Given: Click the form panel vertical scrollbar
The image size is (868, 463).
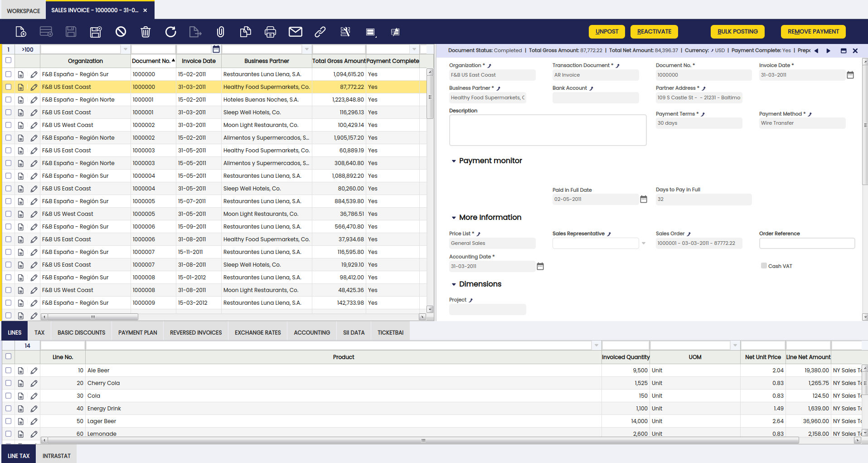Looking at the screenshot, I should [865, 125].
